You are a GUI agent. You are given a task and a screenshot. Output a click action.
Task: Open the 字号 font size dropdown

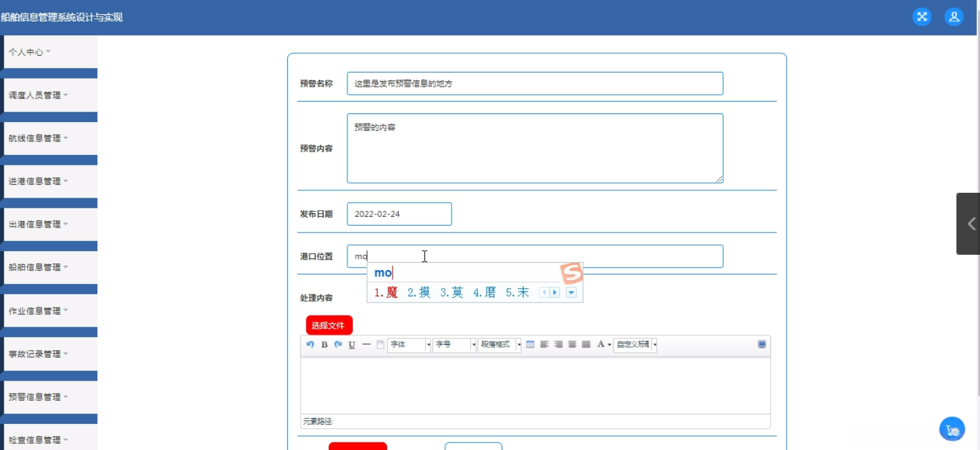tap(455, 345)
